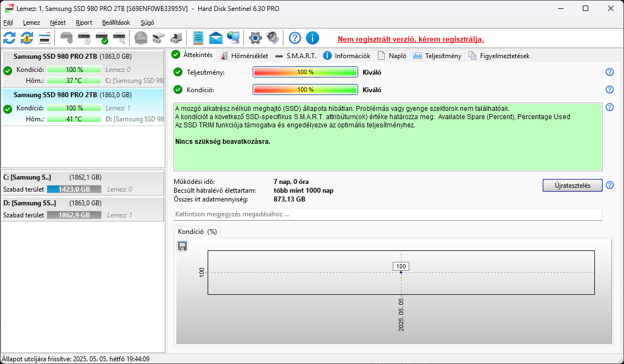The height and width of the screenshot is (364, 624).
Task: Select the D: [Samsung SS..] partition
Action: click(x=83, y=209)
